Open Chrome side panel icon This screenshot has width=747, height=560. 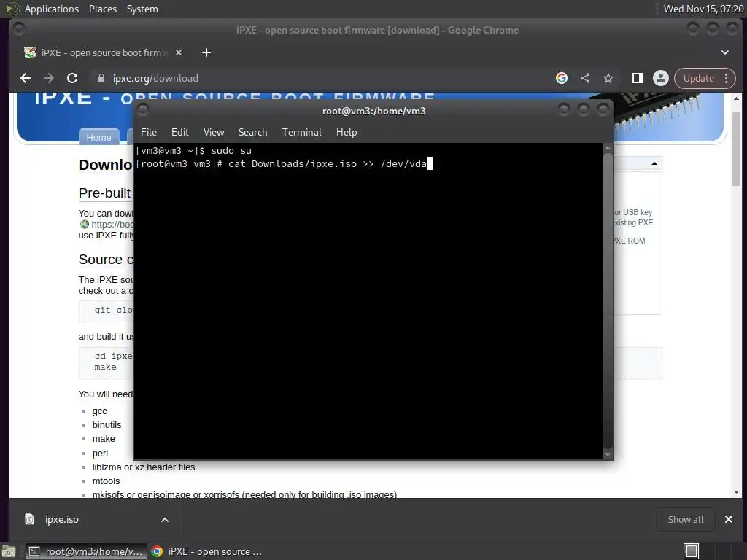(x=638, y=78)
